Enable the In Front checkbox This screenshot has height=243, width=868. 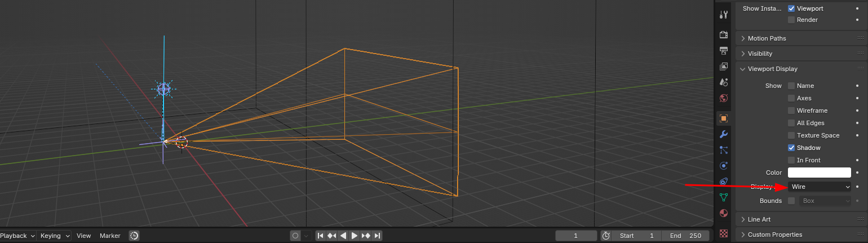point(791,160)
